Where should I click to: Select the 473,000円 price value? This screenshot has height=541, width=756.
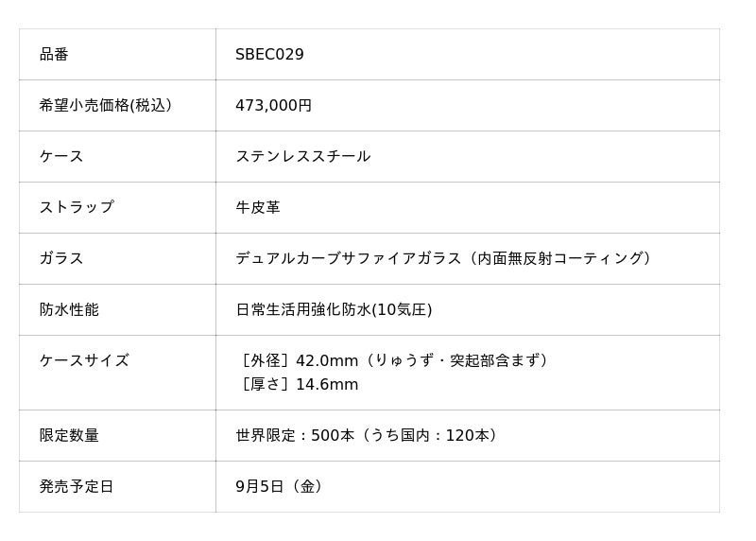[273, 106]
